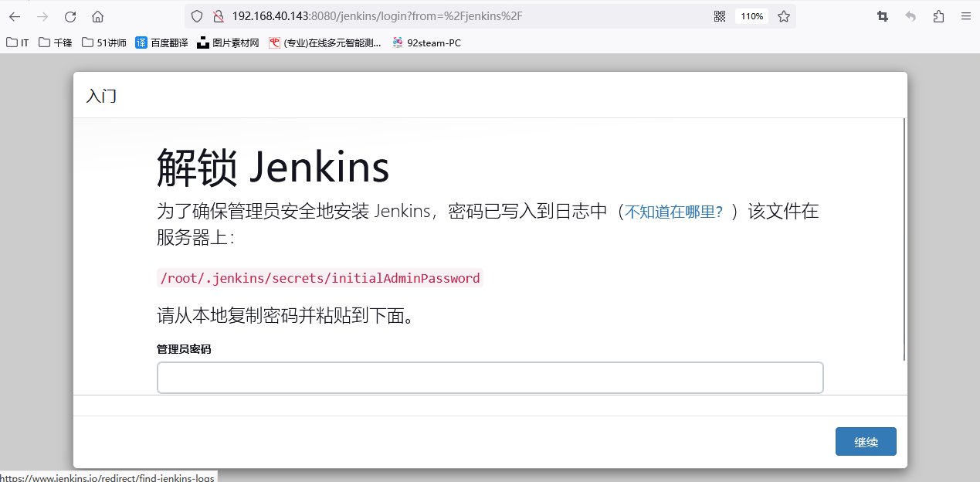
Task: Reload the Jenkins login page
Action: coord(70,16)
